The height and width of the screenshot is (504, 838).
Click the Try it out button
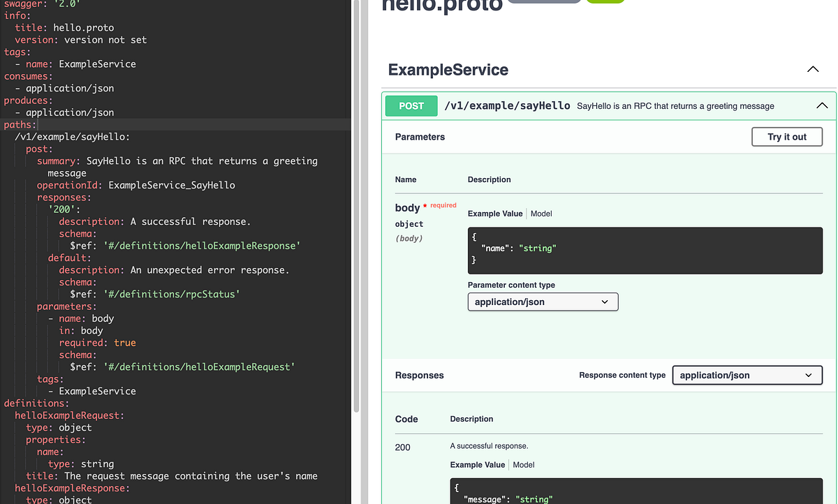pyautogui.click(x=787, y=136)
